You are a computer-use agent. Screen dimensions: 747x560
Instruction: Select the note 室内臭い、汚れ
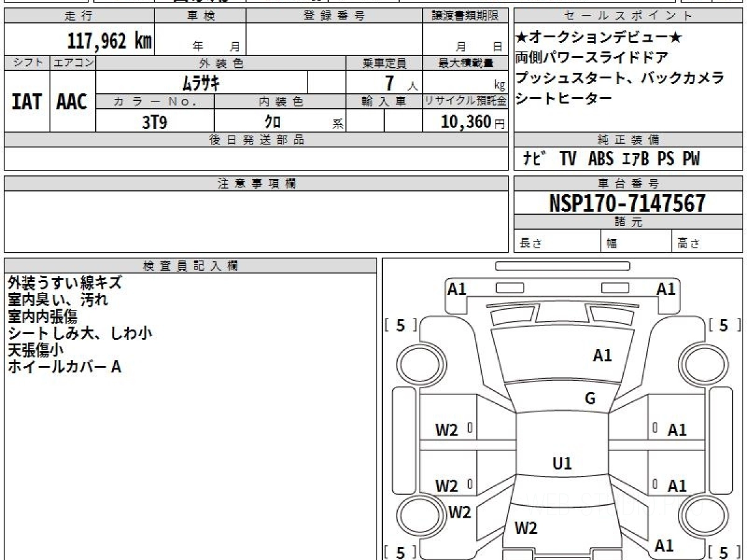(x=58, y=299)
